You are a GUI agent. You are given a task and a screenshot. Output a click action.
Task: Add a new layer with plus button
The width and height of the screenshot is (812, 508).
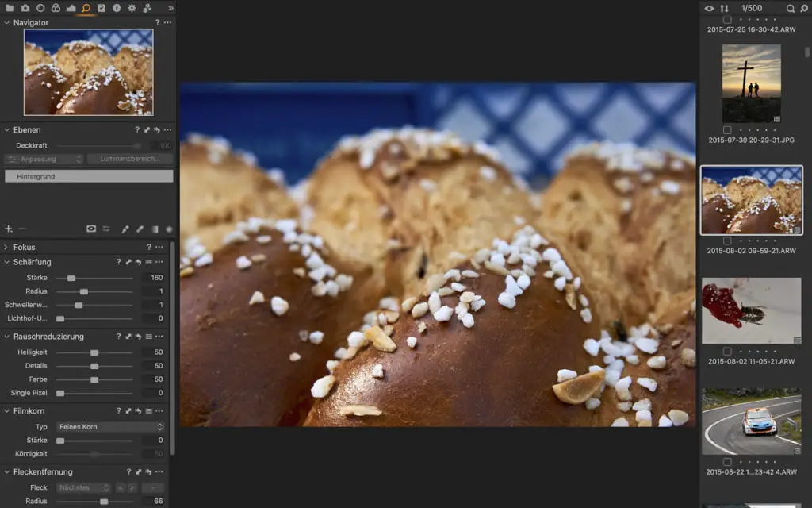pos(8,229)
